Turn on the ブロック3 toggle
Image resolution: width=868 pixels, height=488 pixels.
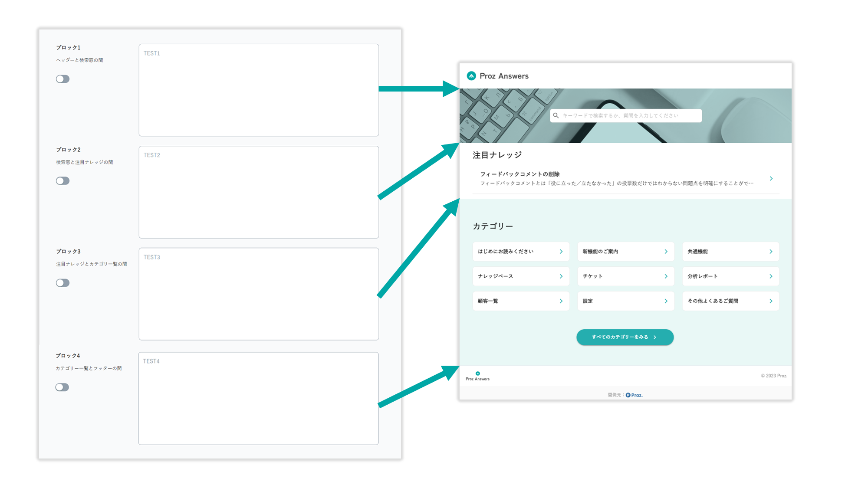pyautogui.click(x=62, y=283)
